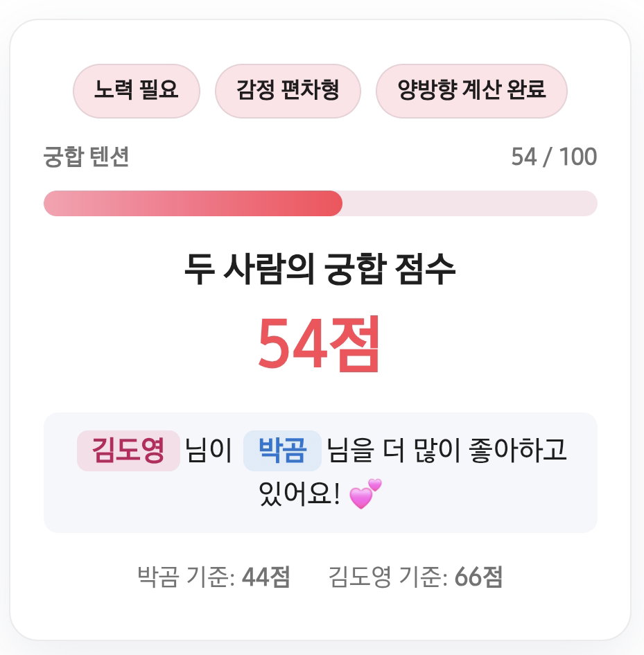Click the 박곰 기준: 44점 score
Screen dimensions: 644x655
214,577
